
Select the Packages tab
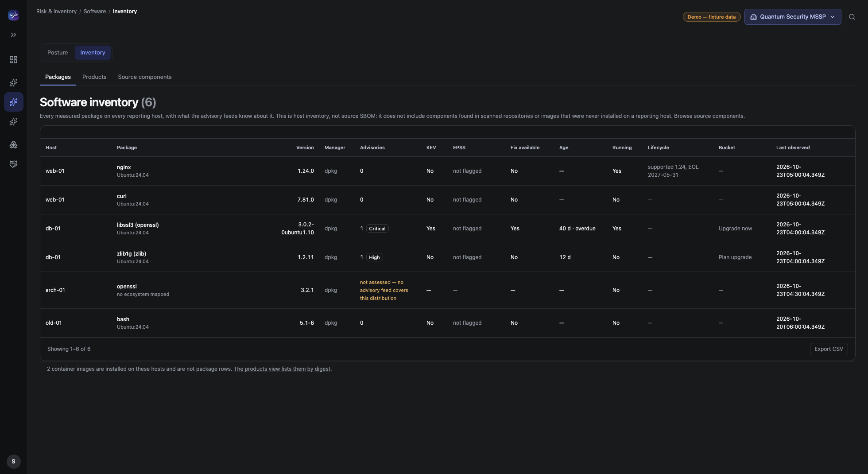tap(58, 77)
